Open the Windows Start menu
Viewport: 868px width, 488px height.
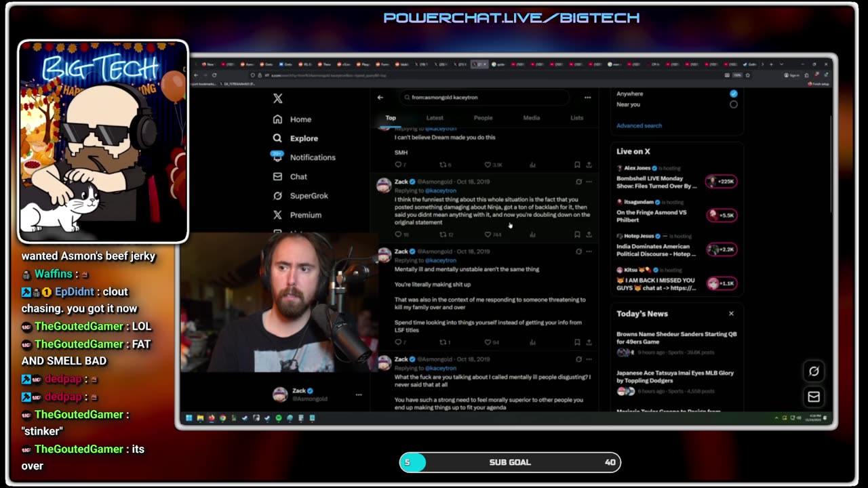point(189,418)
